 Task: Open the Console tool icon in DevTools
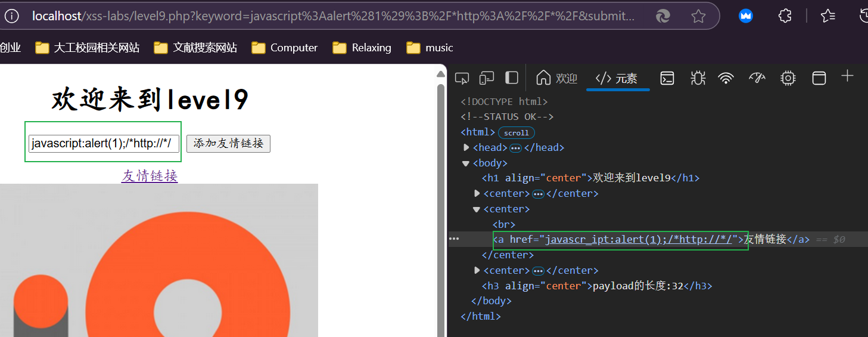(667, 78)
